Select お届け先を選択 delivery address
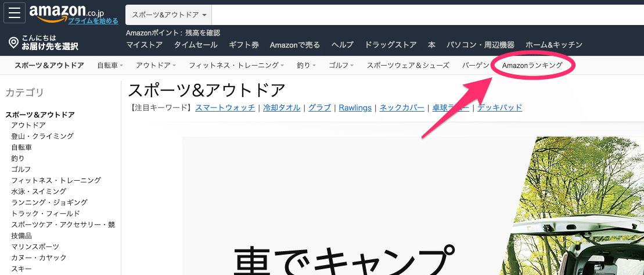 [50, 46]
